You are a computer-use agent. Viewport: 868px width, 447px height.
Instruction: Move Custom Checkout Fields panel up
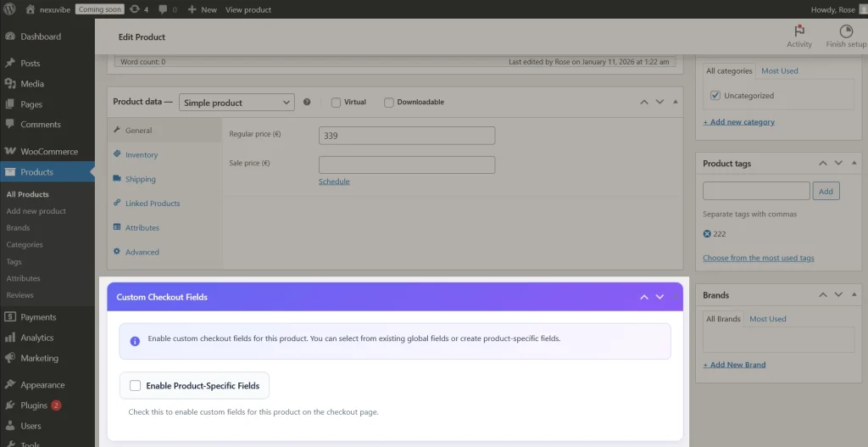point(644,297)
